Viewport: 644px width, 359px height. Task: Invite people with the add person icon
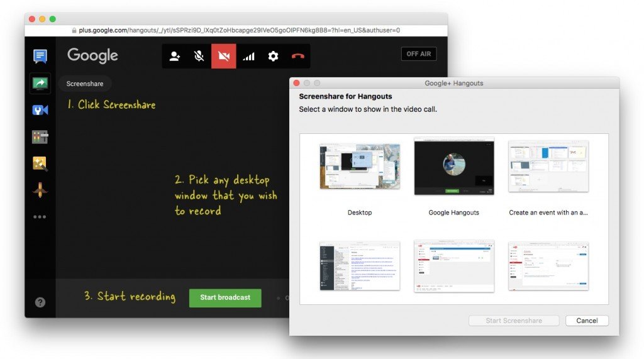[x=175, y=57]
